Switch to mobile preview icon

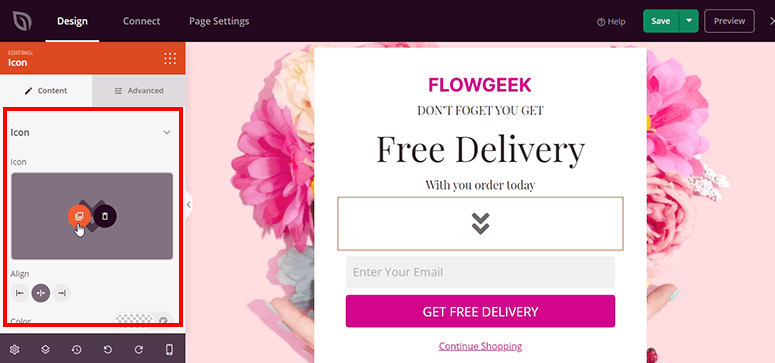[x=169, y=350]
